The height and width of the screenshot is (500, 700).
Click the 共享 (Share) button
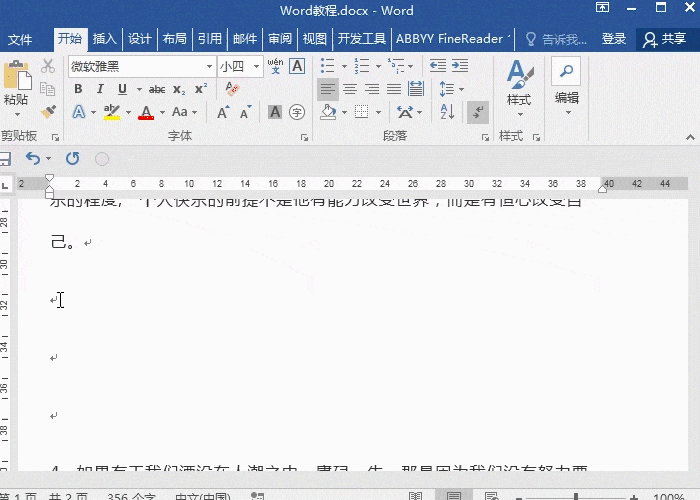665,39
